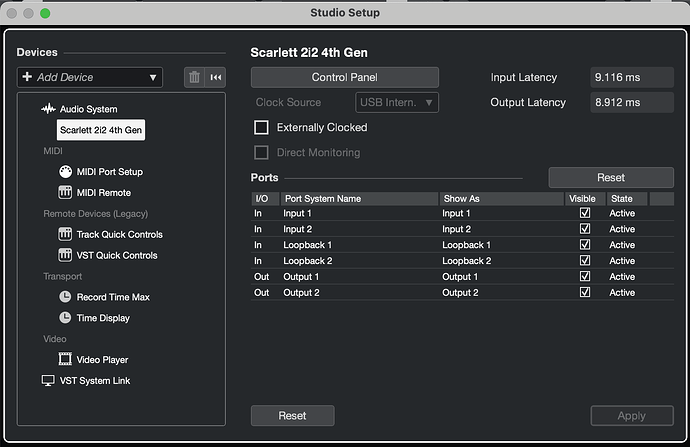Enable the Externally Clocked checkbox
The height and width of the screenshot is (447, 690).
tap(261, 128)
